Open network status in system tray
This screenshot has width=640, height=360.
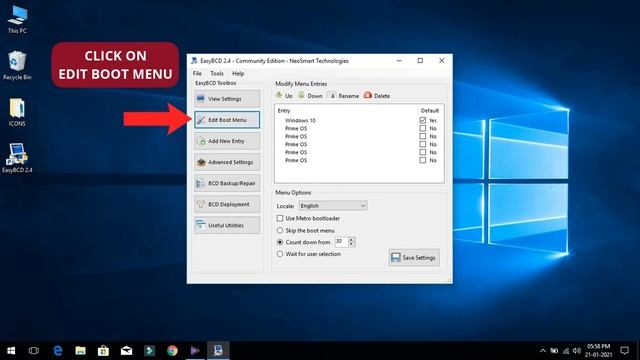(x=566, y=351)
